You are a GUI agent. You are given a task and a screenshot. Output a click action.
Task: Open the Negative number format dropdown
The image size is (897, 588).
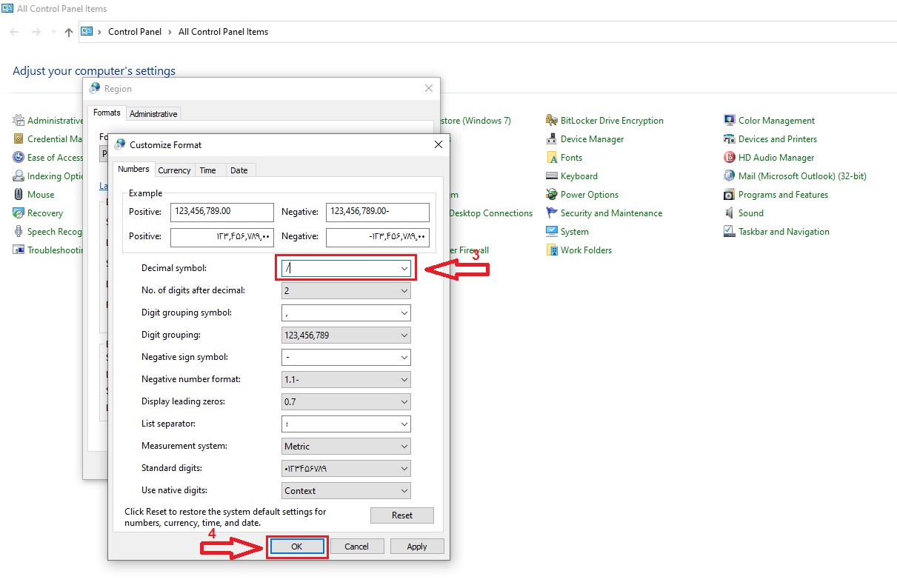pos(404,380)
